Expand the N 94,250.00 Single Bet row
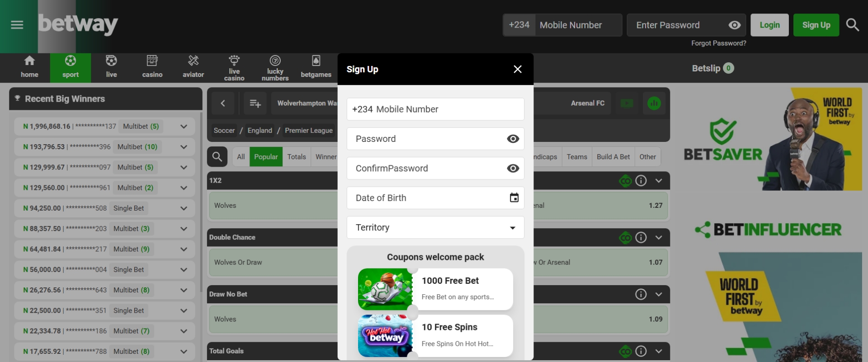 pyautogui.click(x=184, y=208)
